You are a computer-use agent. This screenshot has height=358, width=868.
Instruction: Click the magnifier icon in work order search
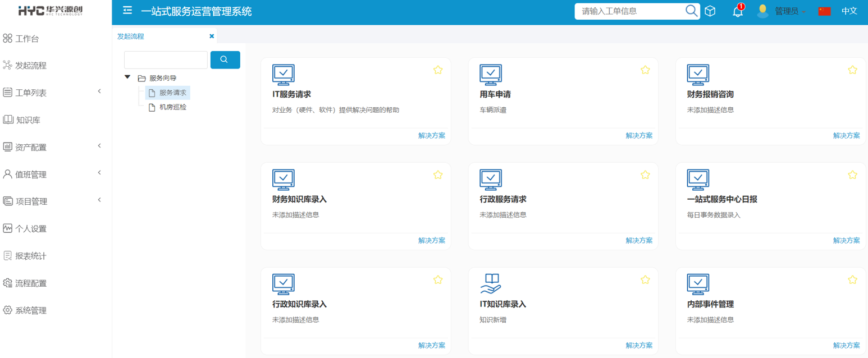click(x=691, y=11)
